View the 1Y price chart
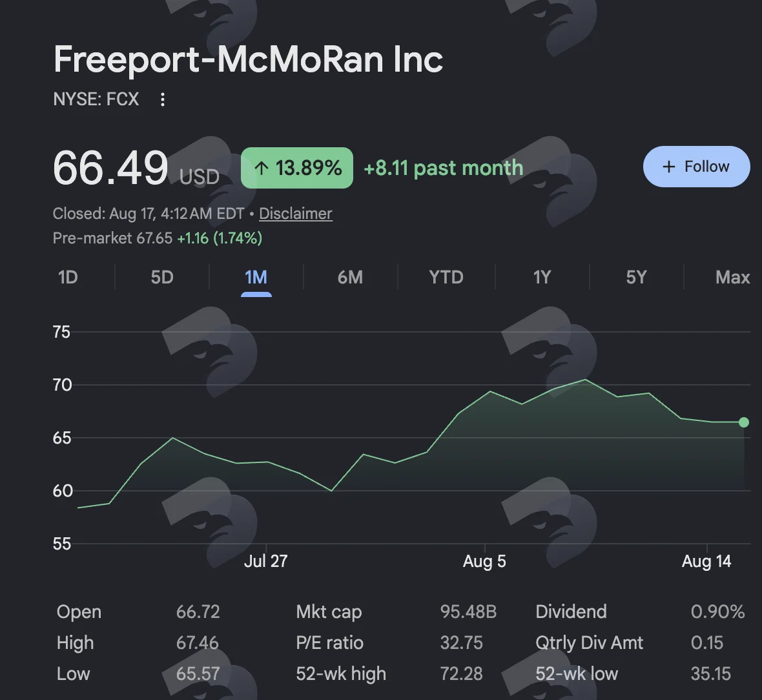Screen dimensions: 762x700 [x=542, y=277]
